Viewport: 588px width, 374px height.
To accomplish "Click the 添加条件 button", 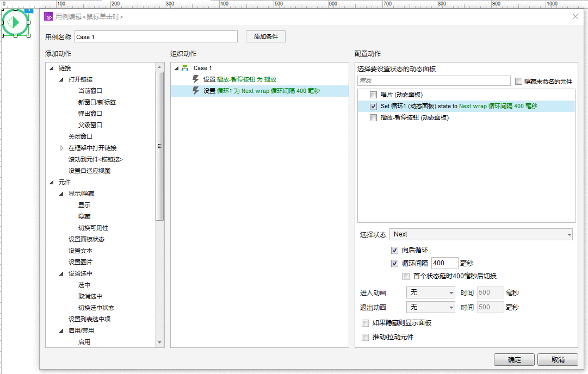I will [265, 36].
